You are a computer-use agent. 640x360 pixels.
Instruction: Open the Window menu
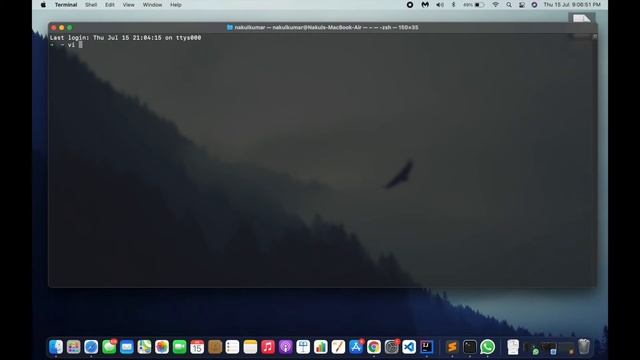pos(152,5)
